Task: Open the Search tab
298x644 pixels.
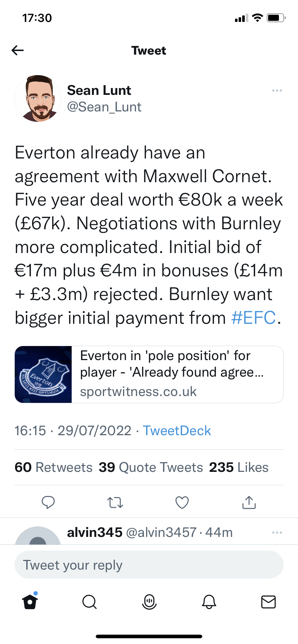Action: (89, 602)
